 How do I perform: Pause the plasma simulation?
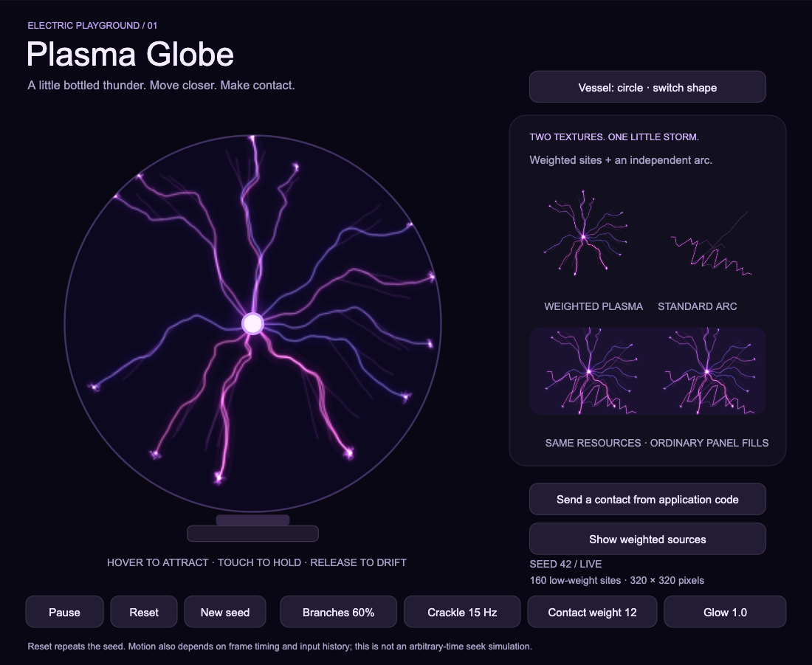[64, 612]
